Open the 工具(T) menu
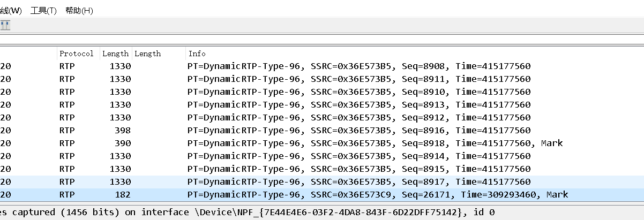Image resolution: width=644 pixels, height=220 pixels. click(x=43, y=11)
